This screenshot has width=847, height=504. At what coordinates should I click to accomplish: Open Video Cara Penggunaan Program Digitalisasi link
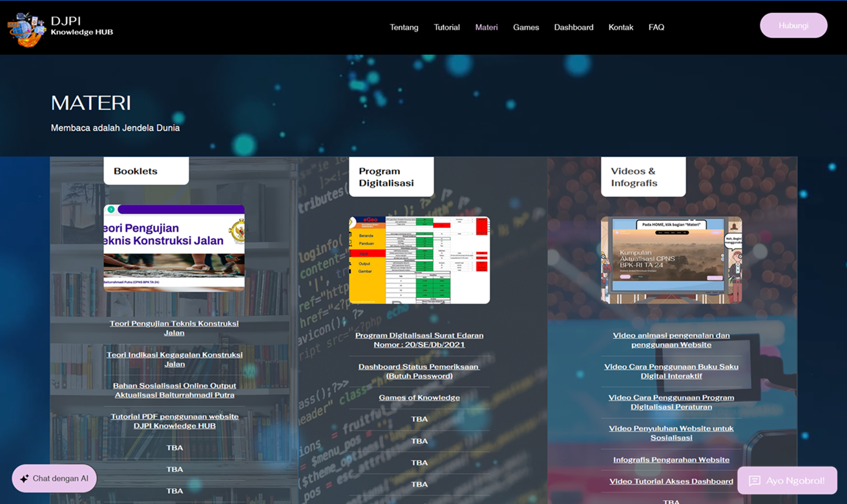(671, 402)
